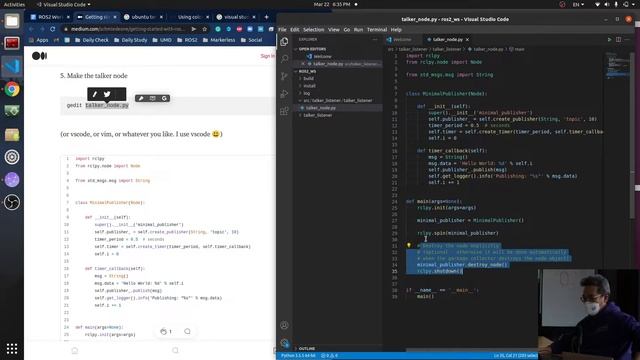The width and height of the screenshot is (640, 360).
Task: Run Python file with the editor play button
Action: (x=609, y=40)
